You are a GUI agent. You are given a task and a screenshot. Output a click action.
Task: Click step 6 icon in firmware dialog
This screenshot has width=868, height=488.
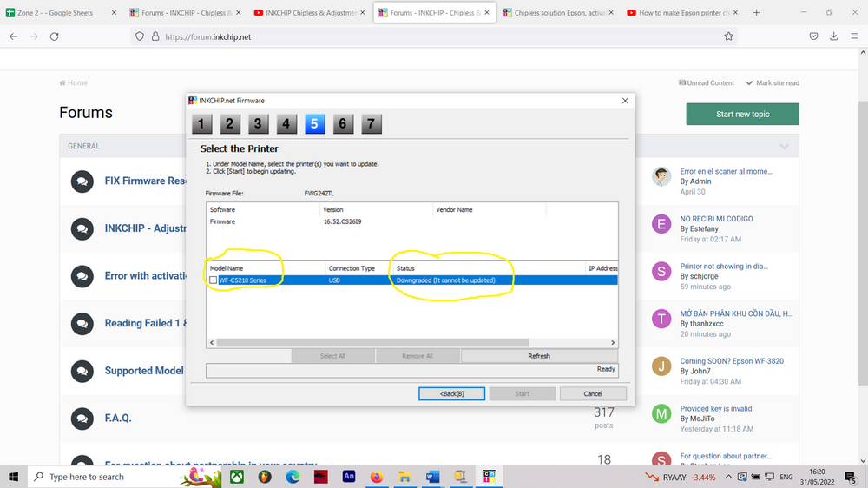pos(343,124)
